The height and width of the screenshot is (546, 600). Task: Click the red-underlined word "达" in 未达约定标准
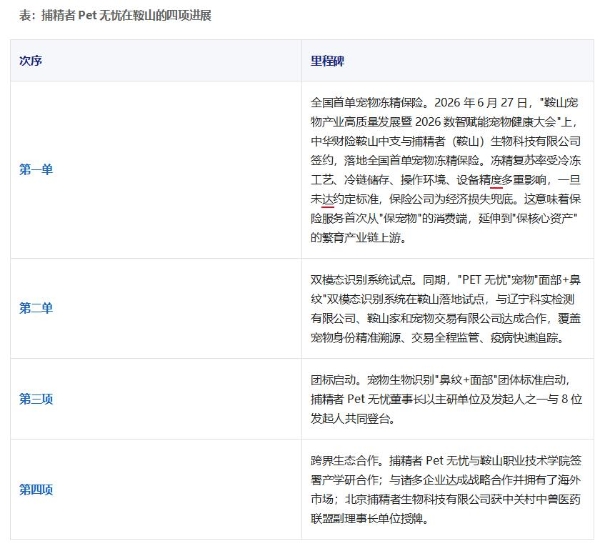tap(328, 199)
